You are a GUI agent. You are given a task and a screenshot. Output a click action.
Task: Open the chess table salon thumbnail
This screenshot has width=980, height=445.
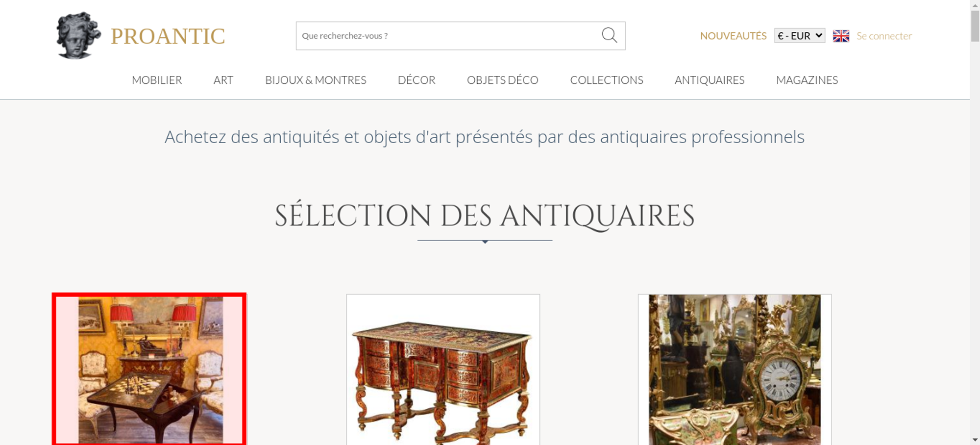(149, 369)
